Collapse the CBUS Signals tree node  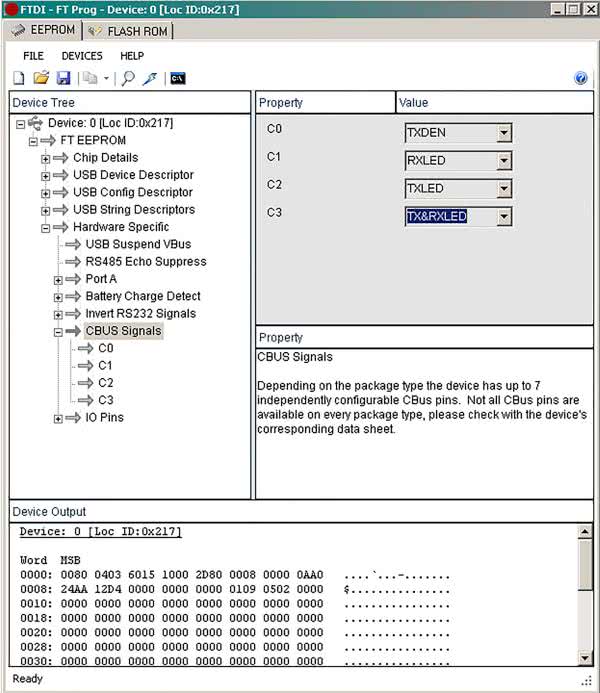pos(58,331)
